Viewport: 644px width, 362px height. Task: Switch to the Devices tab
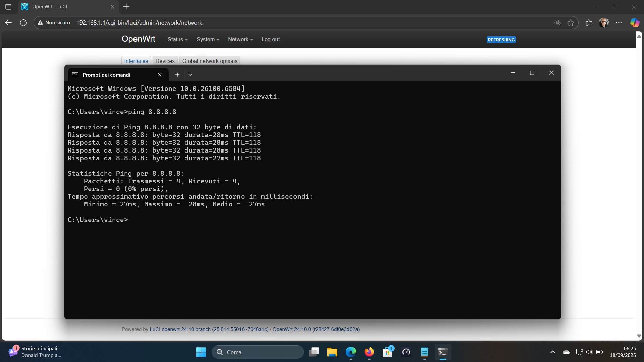[165, 61]
